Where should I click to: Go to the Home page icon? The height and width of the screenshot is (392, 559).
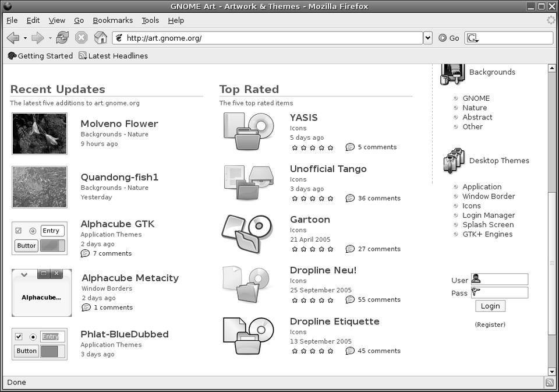pyautogui.click(x=101, y=37)
